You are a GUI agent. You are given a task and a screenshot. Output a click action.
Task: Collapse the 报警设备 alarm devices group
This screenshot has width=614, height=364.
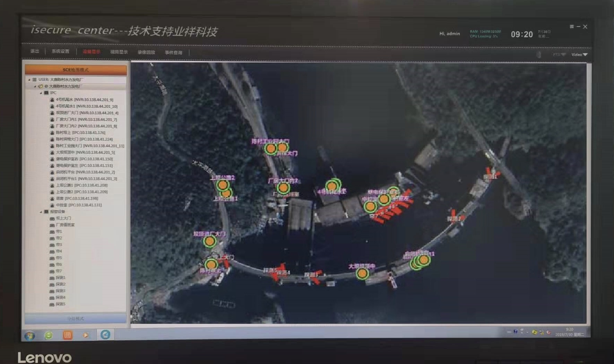point(41,212)
